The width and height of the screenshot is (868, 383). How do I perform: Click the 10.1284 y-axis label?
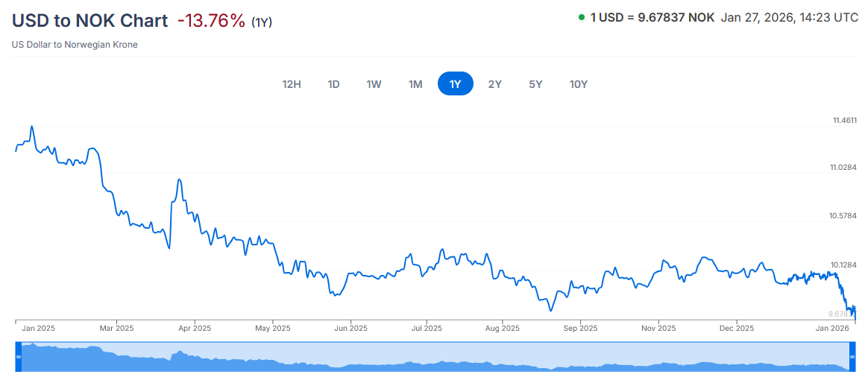click(845, 265)
